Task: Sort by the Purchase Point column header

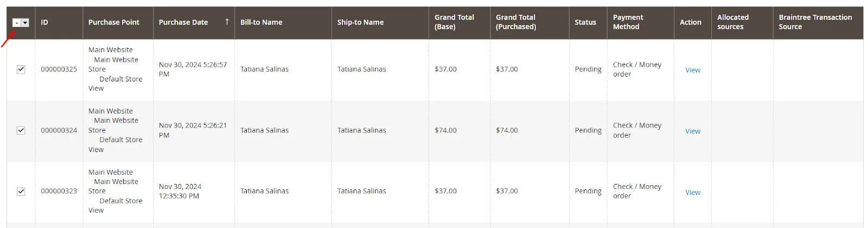Action: (x=114, y=22)
